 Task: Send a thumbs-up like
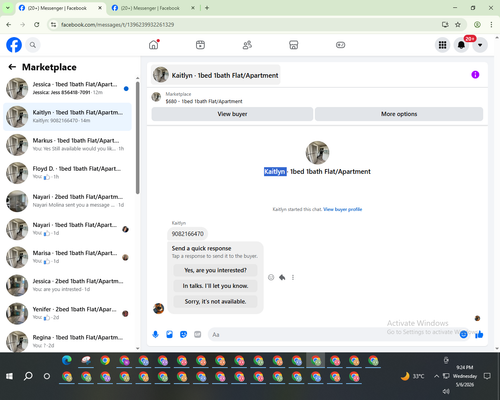tap(479, 334)
